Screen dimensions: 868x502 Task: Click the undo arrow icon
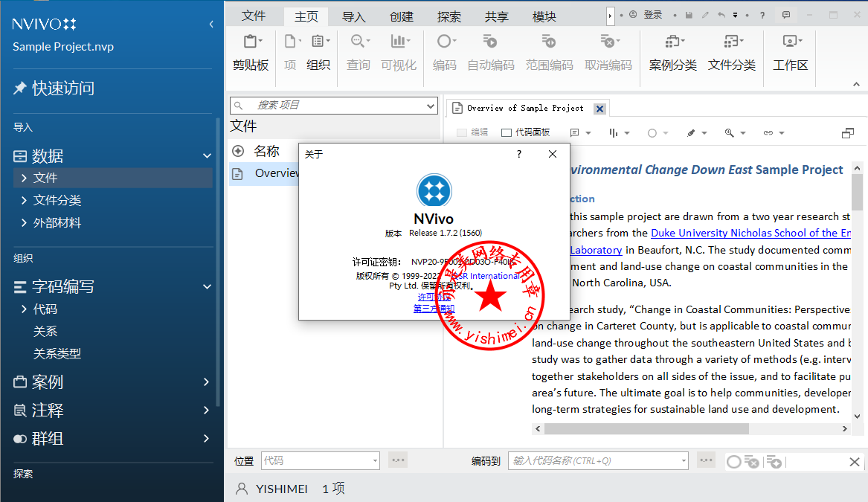[721, 15]
